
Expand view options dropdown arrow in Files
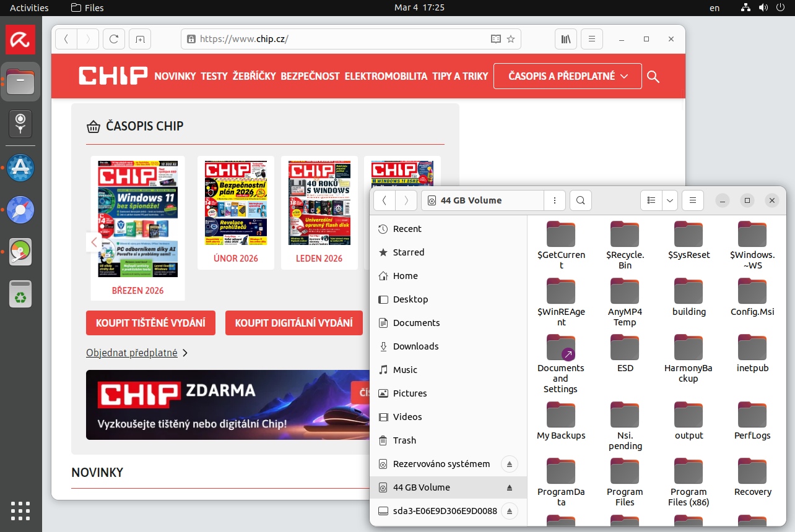click(669, 200)
